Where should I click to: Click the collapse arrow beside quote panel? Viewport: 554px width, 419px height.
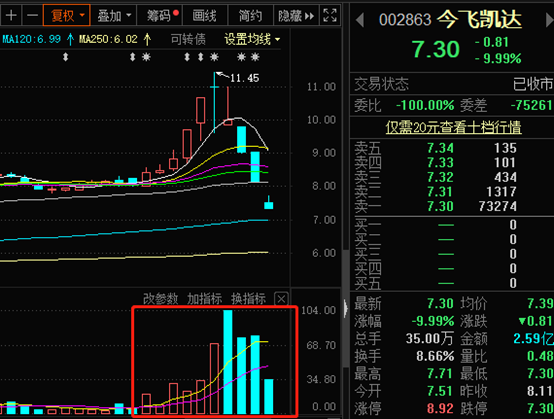tap(346, 308)
